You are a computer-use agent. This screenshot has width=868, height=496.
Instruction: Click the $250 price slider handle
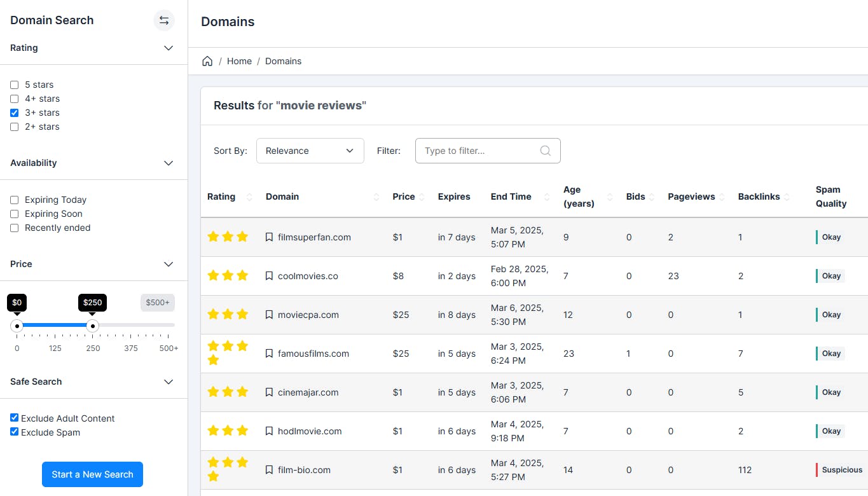point(93,326)
